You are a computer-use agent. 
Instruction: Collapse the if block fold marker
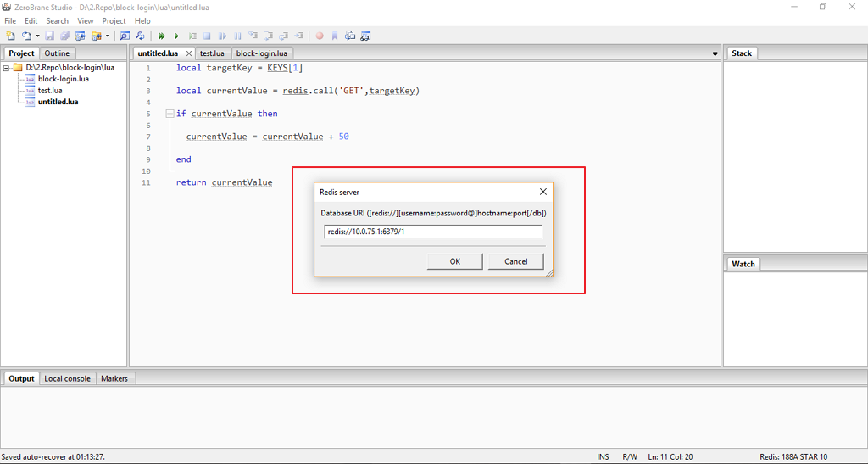[x=170, y=114]
